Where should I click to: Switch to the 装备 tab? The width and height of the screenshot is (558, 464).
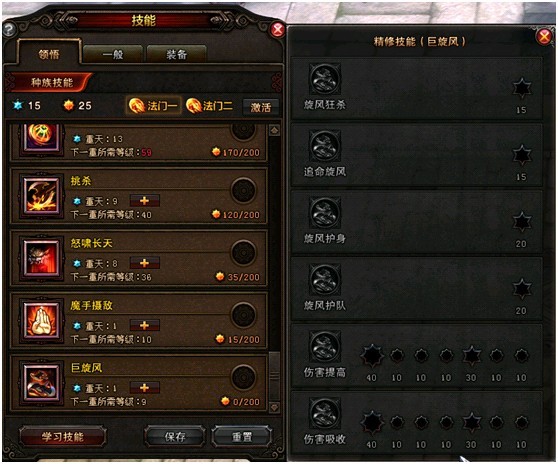177,54
